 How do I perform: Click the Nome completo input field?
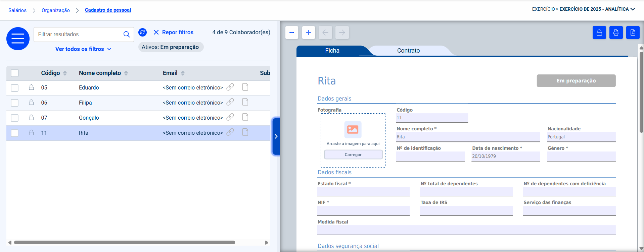(x=468, y=137)
